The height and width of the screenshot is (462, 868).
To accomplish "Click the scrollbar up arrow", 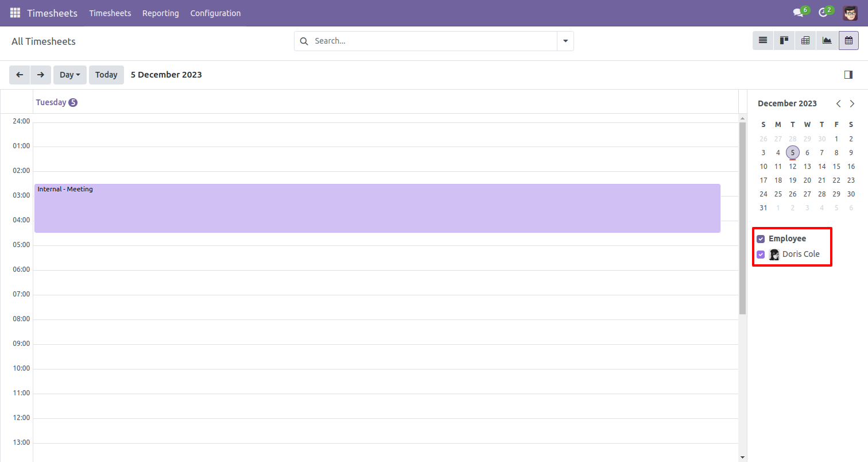I will (742, 118).
